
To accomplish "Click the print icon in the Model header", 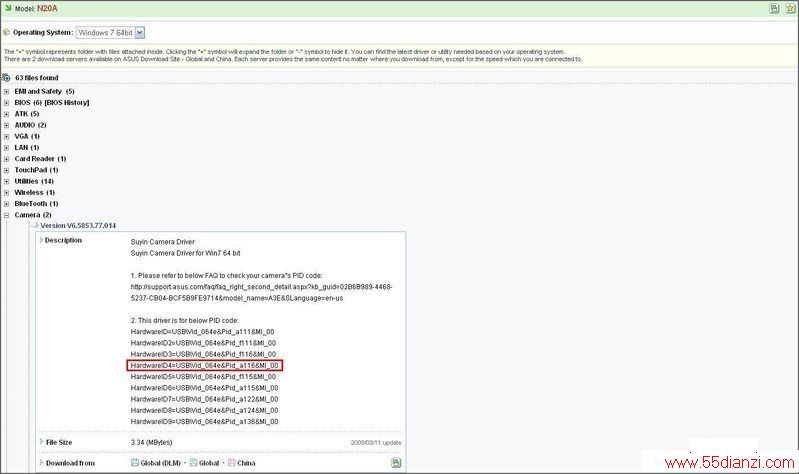I will [x=774, y=8].
